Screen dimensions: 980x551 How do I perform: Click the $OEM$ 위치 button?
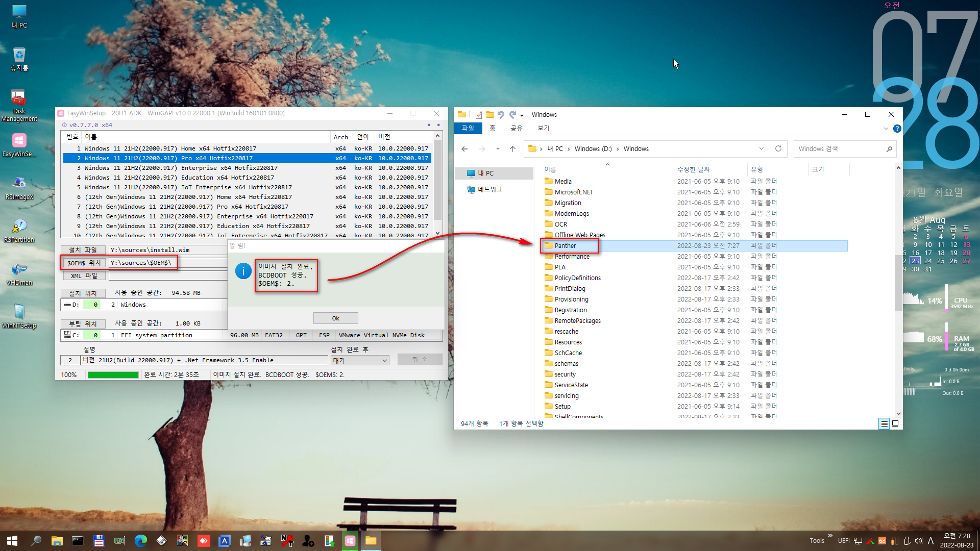(x=84, y=263)
